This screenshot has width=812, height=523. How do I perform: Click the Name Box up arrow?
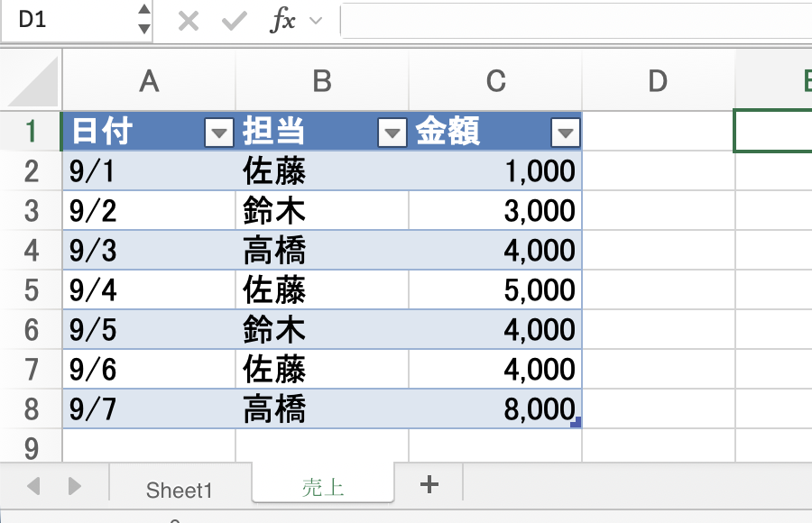144,9
